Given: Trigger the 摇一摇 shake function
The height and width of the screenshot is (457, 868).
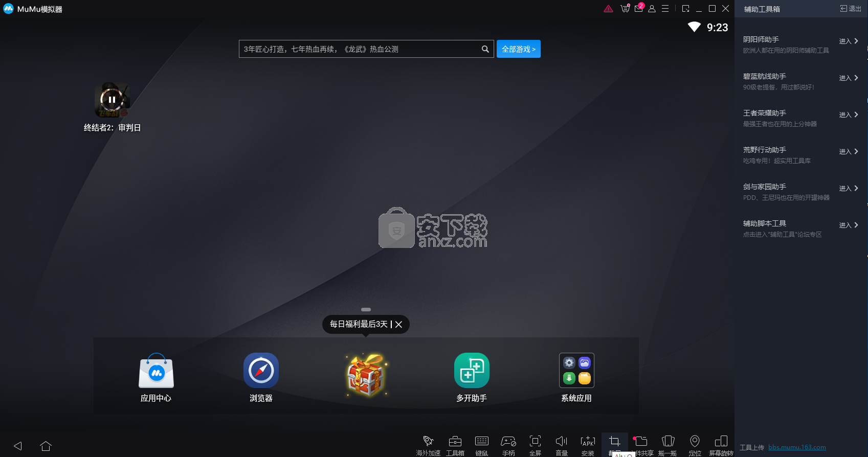Looking at the screenshot, I should click(x=668, y=441).
